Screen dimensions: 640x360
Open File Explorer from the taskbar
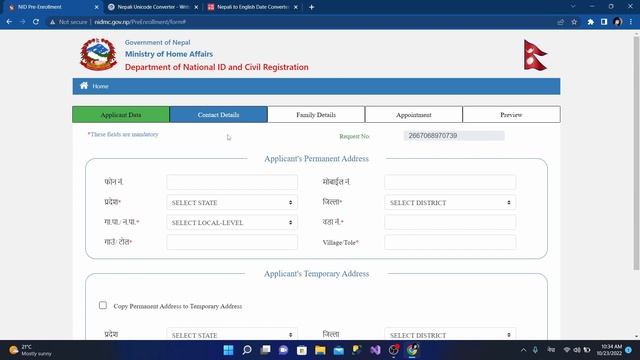[x=320, y=350]
